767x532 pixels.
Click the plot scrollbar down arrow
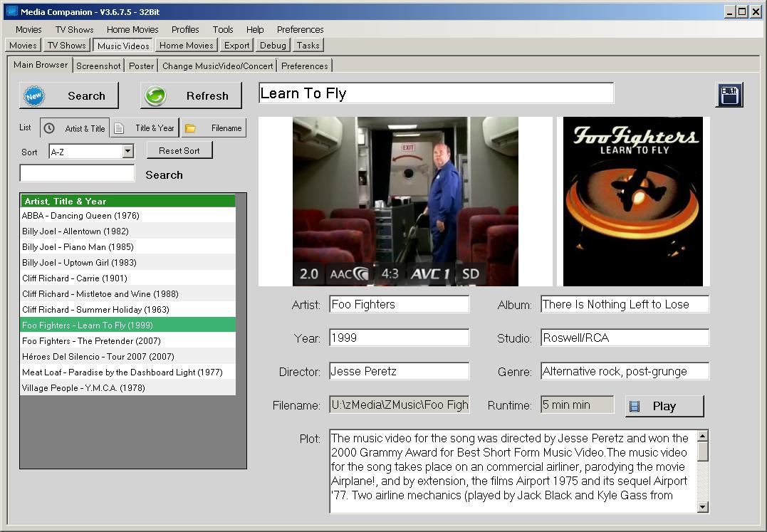click(703, 506)
